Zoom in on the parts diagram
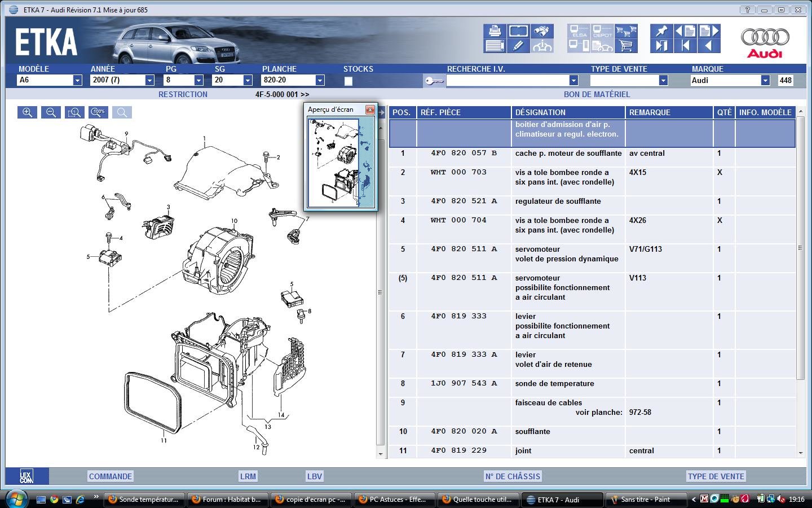 (x=27, y=112)
